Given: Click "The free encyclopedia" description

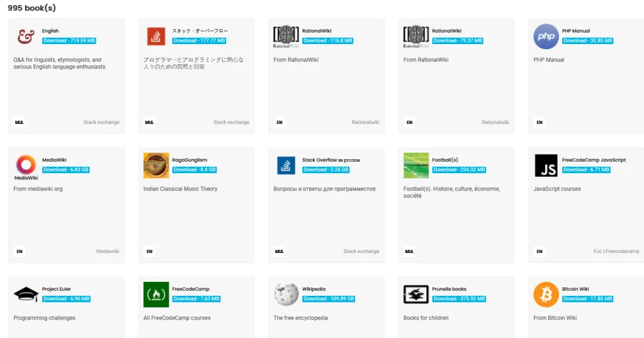Looking at the screenshot, I should (301, 318).
